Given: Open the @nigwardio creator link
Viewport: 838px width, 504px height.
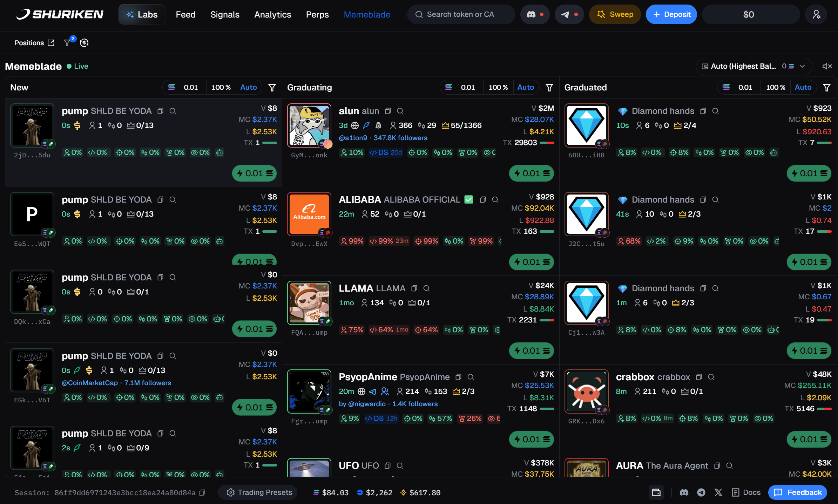Looking at the screenshot, I should tap(388, 404).
